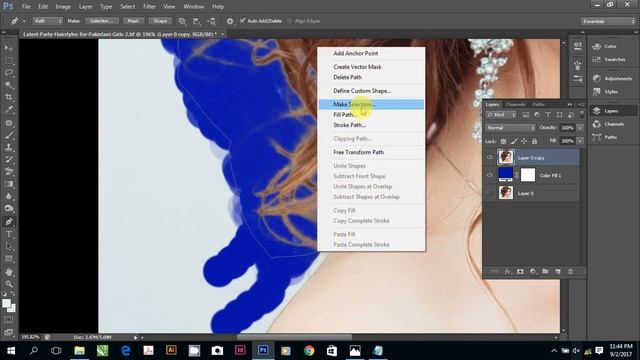The height and width of the screenshot is (360, 640).
Task: Open tool preset picker arrow beside pen icon
Action: click(x=24, y=21)
